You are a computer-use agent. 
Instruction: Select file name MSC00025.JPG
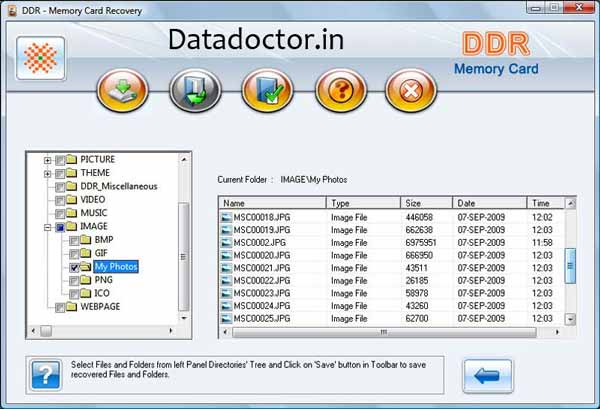262,318
